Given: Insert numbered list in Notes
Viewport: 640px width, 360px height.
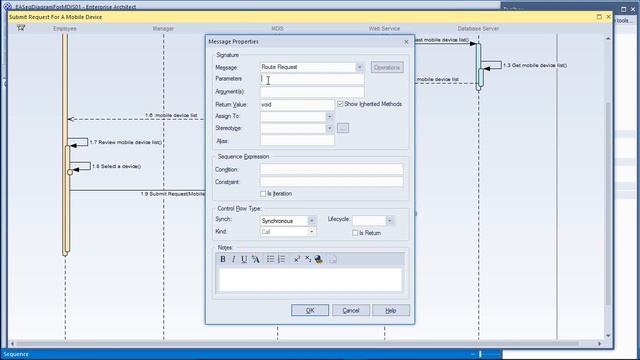Looking at the screenshot, I should point(282,259).
